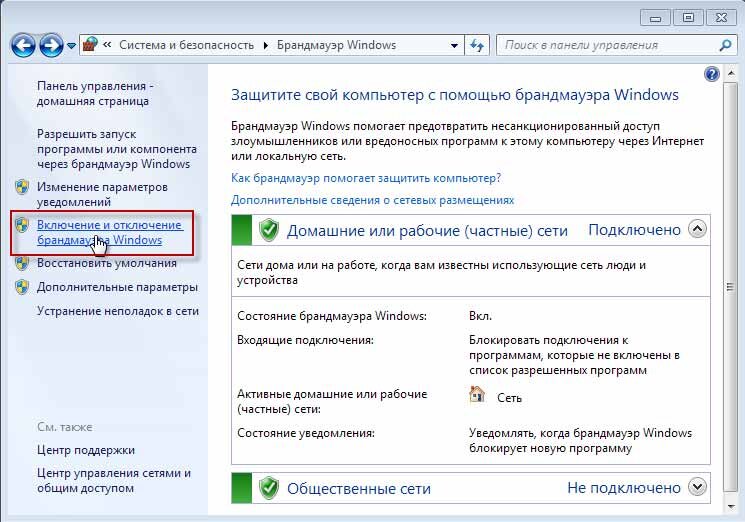Viewport: 745px width, 522px height.
Task: Open 'Как брандмауэр помогает защитить компьютер?' link
Action: tap(366, 178)
